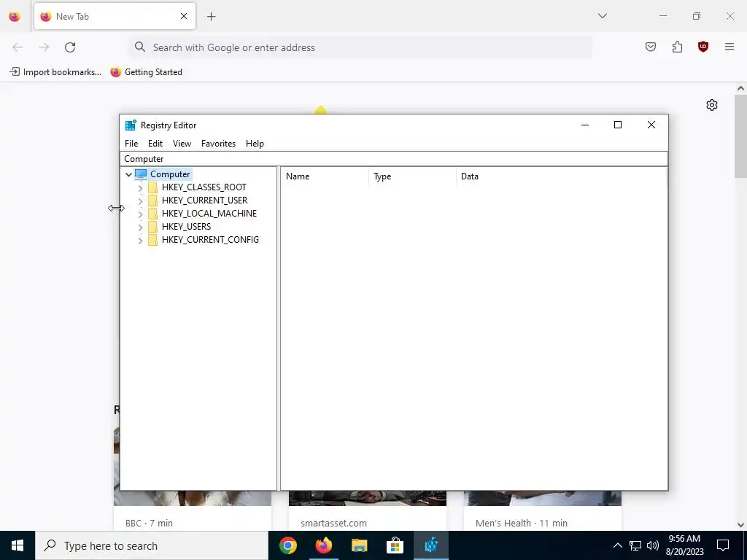
Task: Click Import bookmarks link
Action: 55,72
